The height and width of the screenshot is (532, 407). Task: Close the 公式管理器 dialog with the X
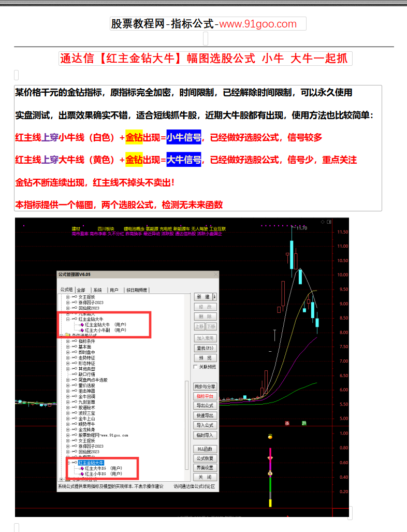(215, 275)
